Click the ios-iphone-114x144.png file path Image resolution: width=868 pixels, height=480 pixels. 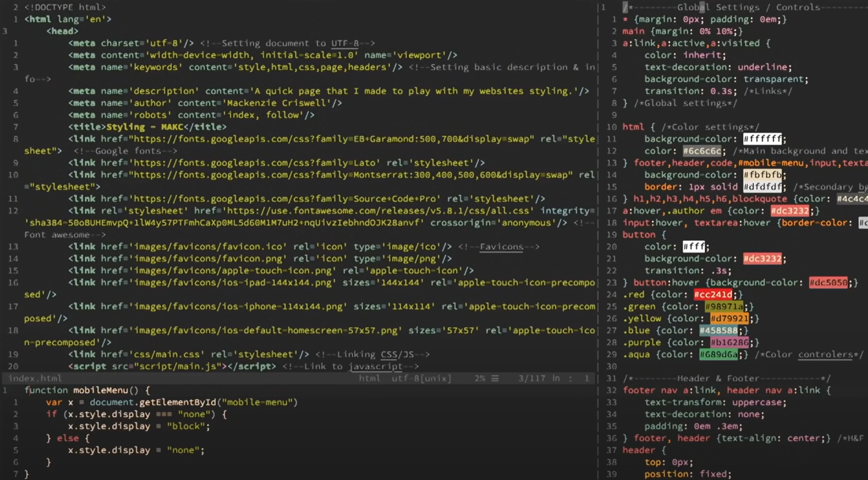[x=238, y=307]
